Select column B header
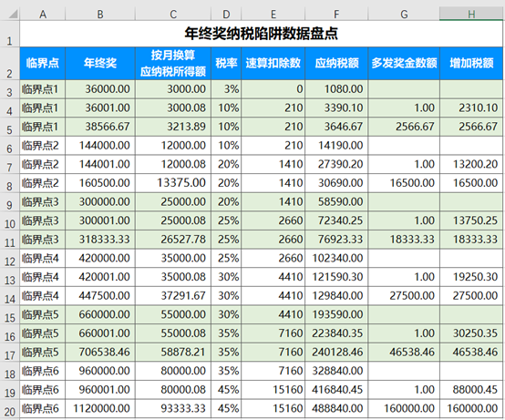This screenshot has height=420, width=505. point(100,14)
